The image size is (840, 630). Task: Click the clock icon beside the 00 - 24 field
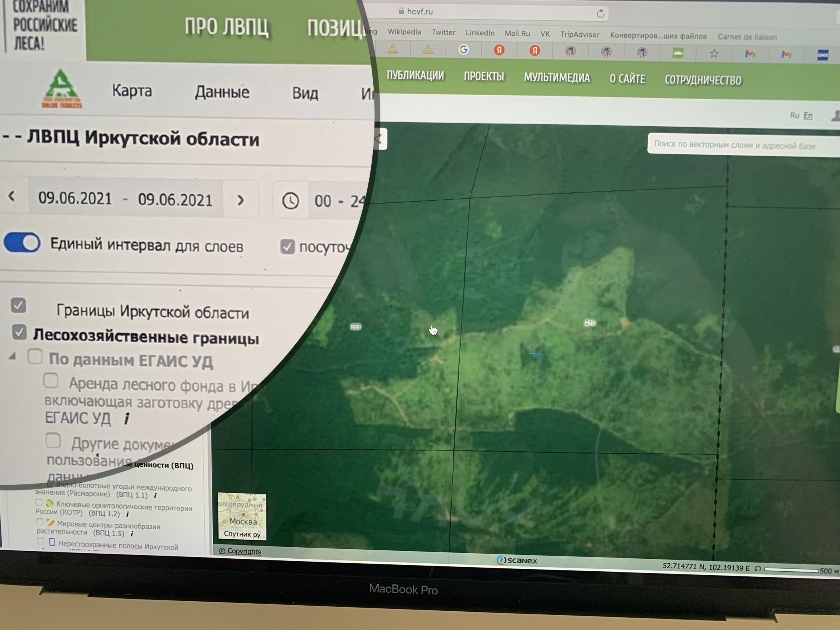(x=290, y=200)
